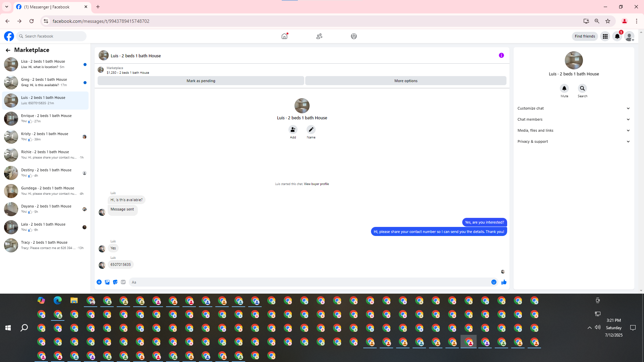Attach a photo using image icon
The width and height of the screenshot is (644, 362).
pos(107,282)
